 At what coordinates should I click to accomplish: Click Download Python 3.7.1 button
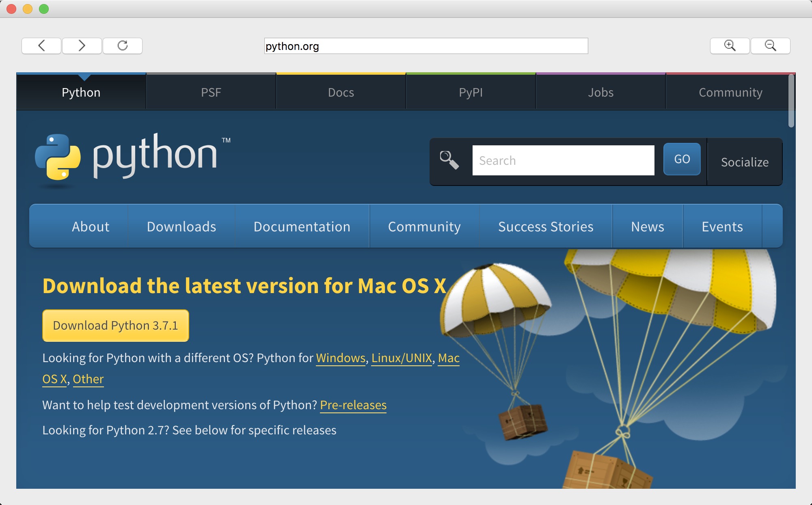pos(116,326)
